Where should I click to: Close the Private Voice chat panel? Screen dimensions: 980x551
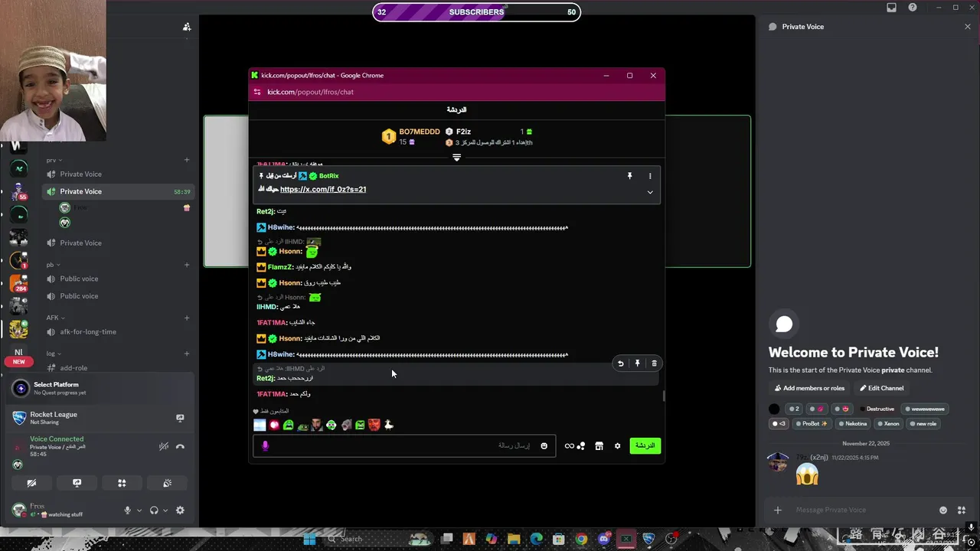(x=968, y=27)
